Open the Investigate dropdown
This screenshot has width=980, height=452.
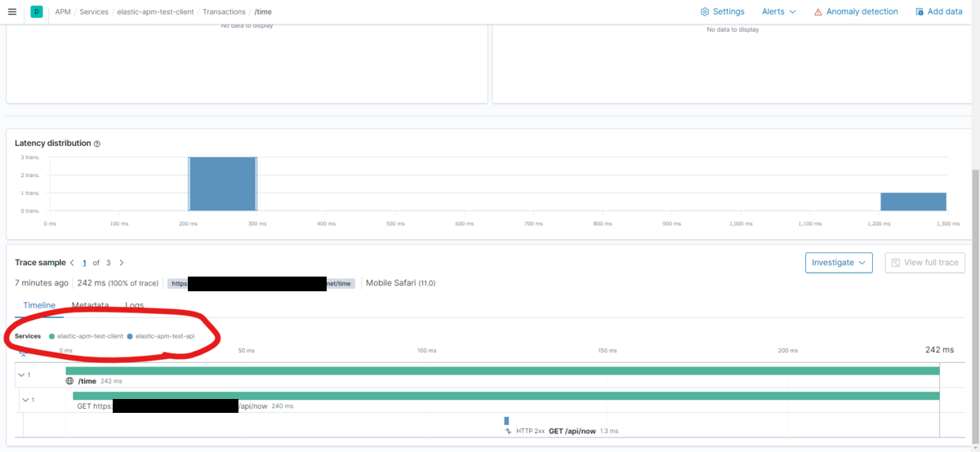(839, 263)
